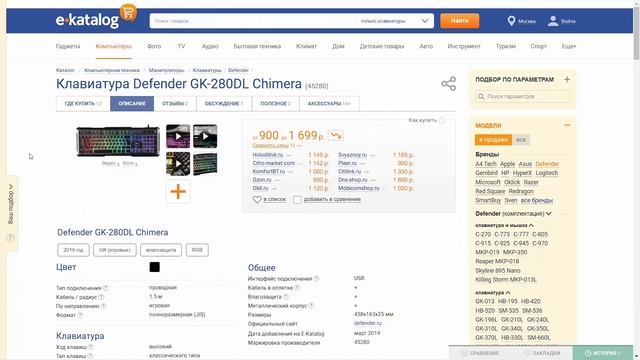Image resolution: width=640 pixels, height=360 pixels.
Task: Play the third video thumbnail with keys
Action: (x=178, y=164)
